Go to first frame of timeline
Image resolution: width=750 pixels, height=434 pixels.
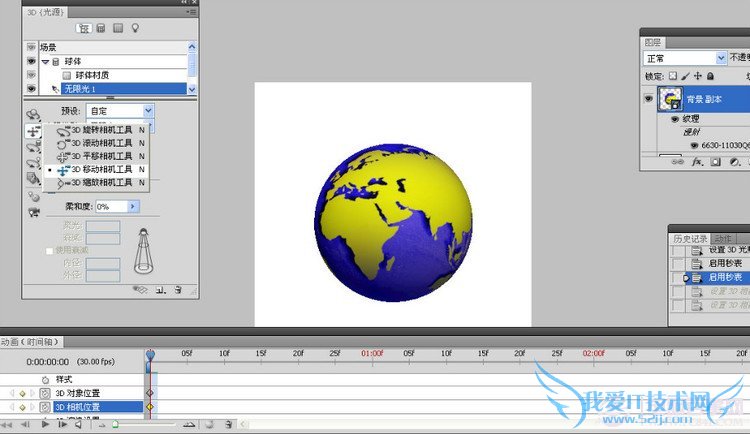tap(7, 424)
